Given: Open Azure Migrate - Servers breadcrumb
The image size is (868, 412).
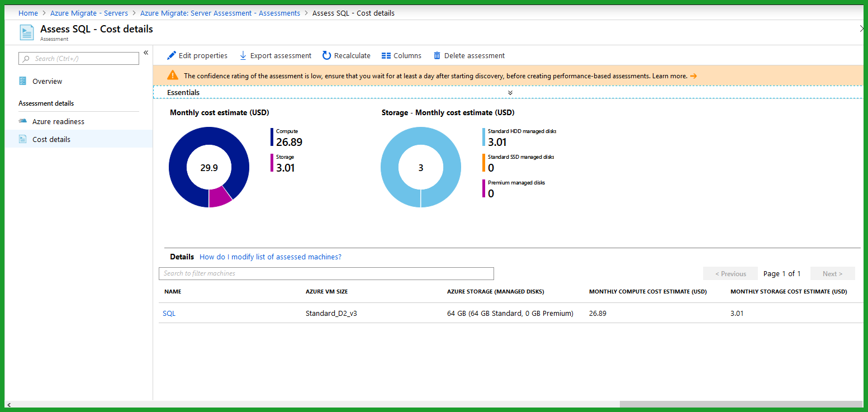Looking at the screenshot, I should [89, 13].
